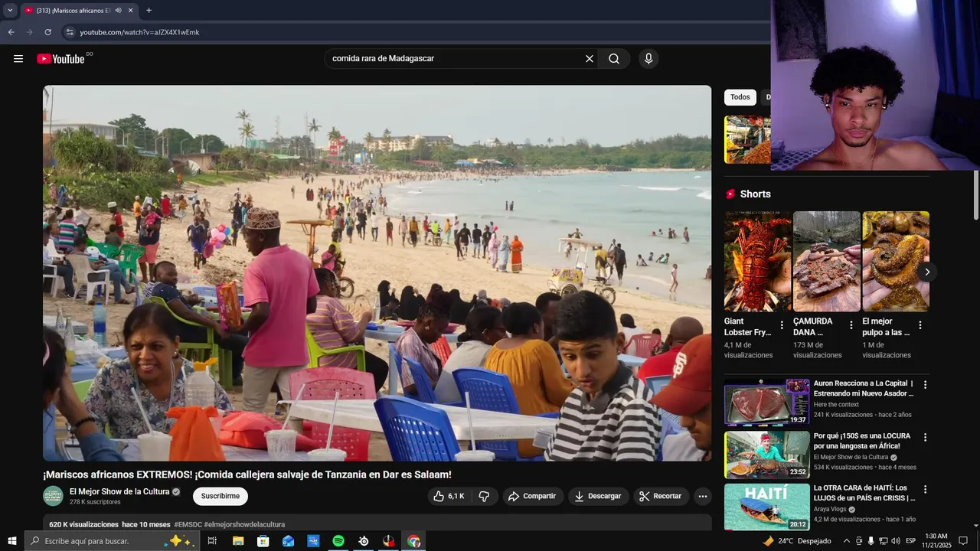The height and width of the screenshot is (551, 980).
Task: Go back with browser back arrow
Action: click(11, 32)
